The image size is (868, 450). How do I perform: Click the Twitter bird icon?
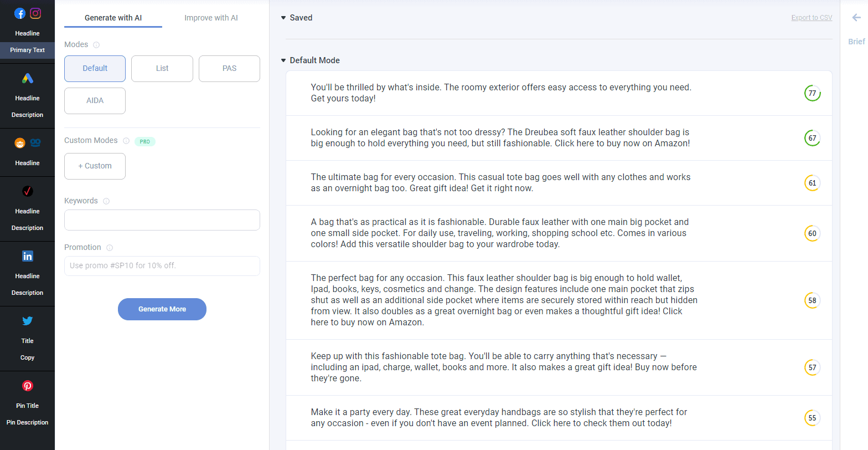click(28, 321)
